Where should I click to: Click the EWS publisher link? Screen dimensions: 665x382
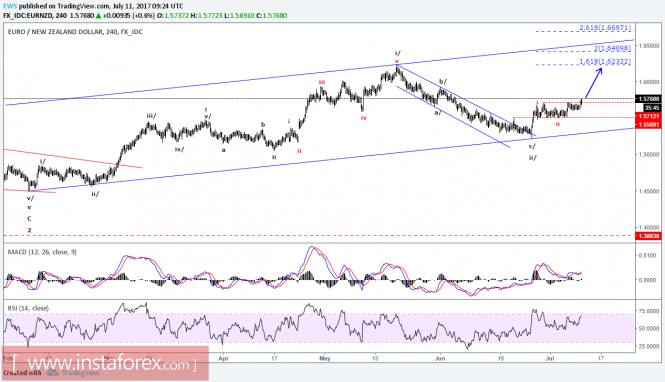coord(8,6)
